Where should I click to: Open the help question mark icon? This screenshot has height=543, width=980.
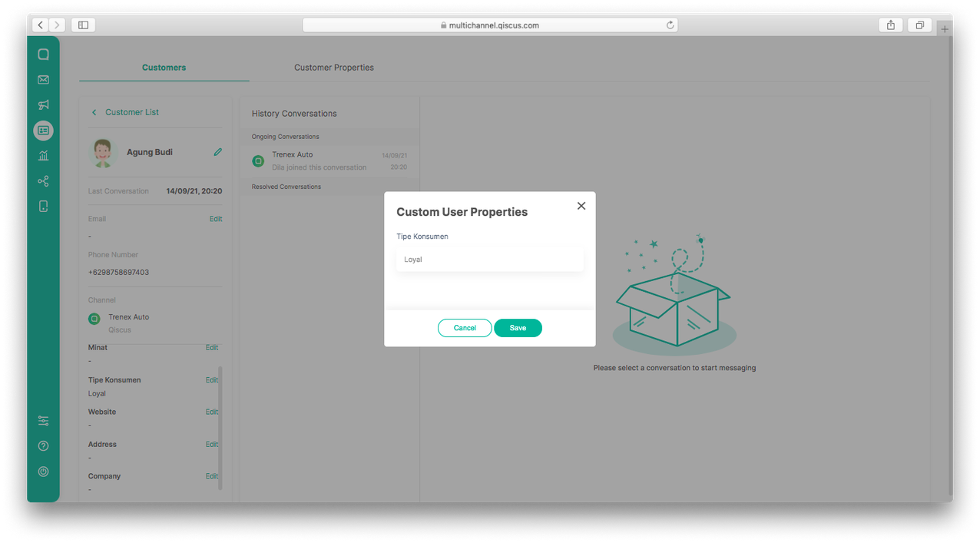click(x=43, y=446)
